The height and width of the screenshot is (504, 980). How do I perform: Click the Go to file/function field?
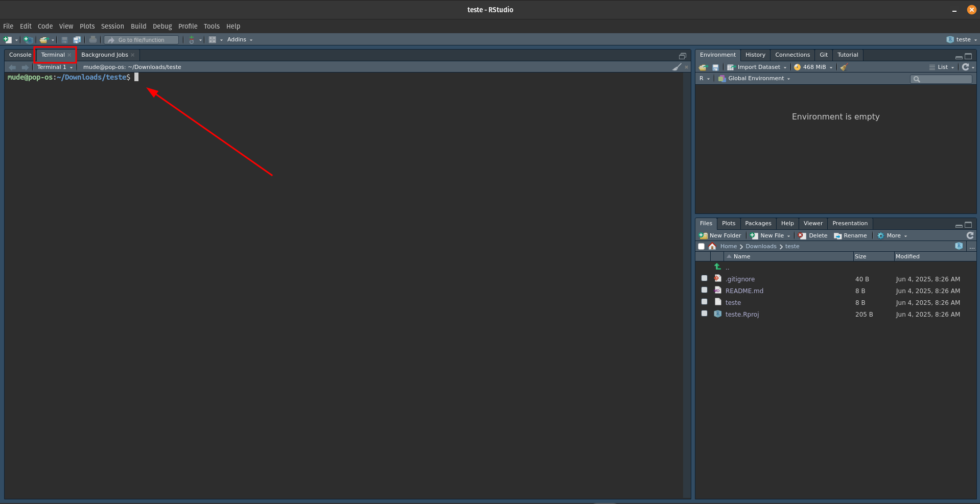142,40
